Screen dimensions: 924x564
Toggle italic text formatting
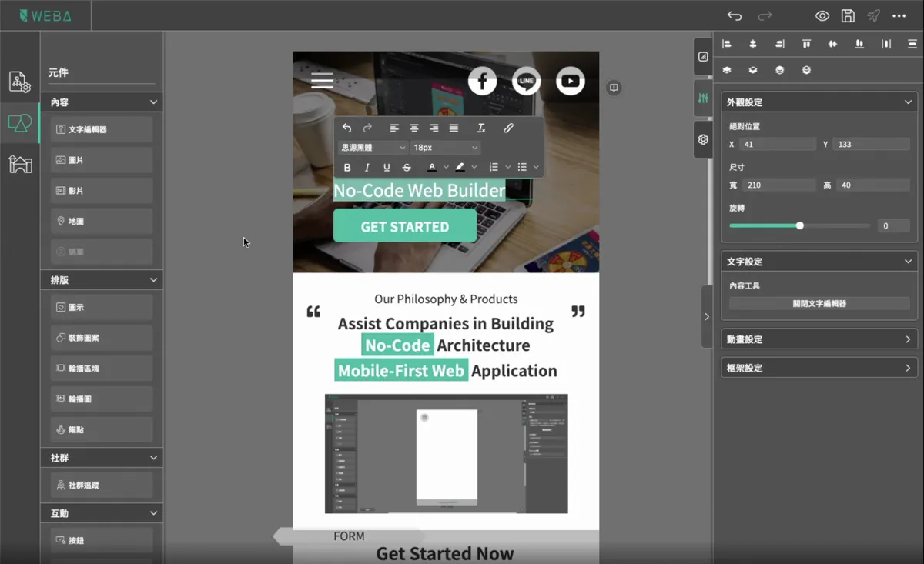pos(367,168)
